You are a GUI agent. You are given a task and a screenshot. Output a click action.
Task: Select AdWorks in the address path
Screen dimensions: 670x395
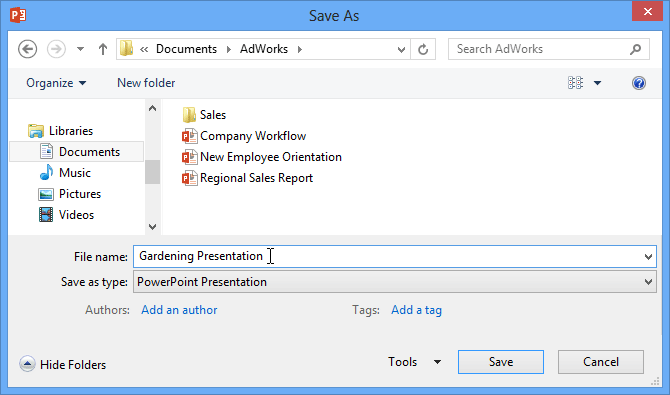pyautogui.click(x=264, y=49)
